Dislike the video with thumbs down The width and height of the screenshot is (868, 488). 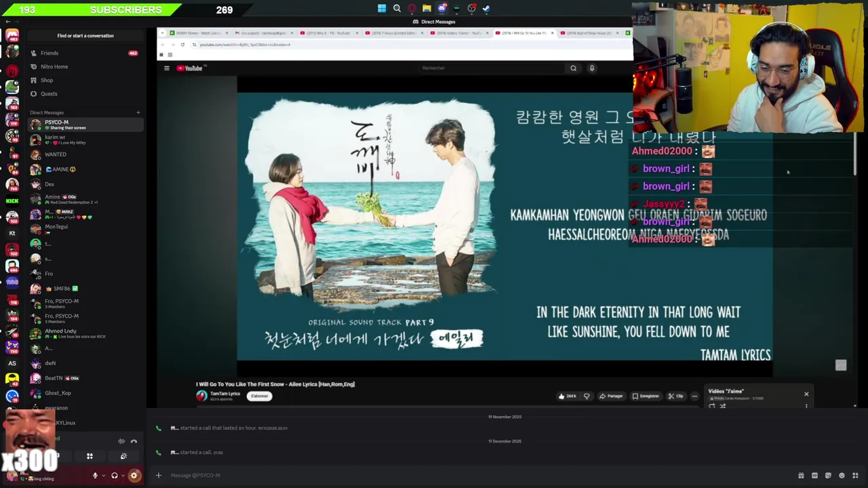tap(587, 396)
